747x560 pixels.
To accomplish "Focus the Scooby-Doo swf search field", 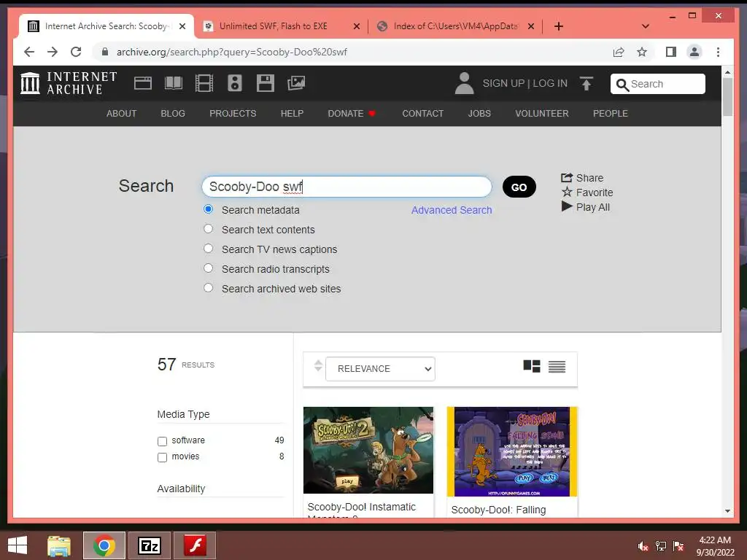I will click(x=347, y=187).
